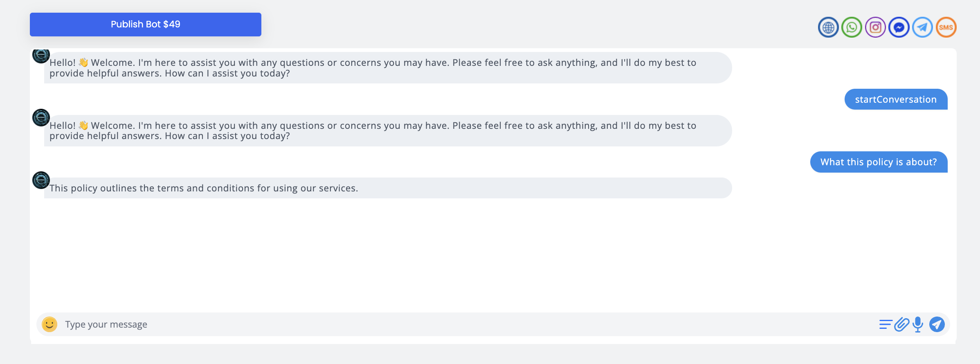980x364 pixels.
Task: Choose the Instagram channel icon
Action: (875, 27)
